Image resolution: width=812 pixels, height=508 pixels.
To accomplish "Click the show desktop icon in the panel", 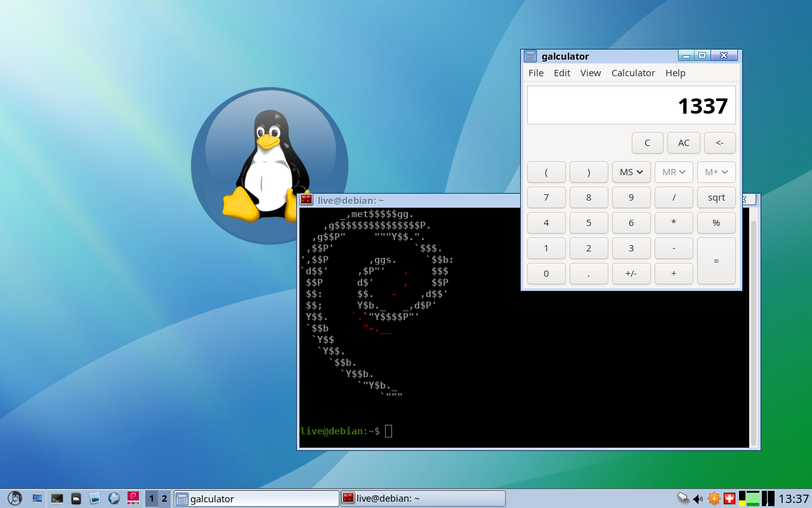I will point(37,498).
